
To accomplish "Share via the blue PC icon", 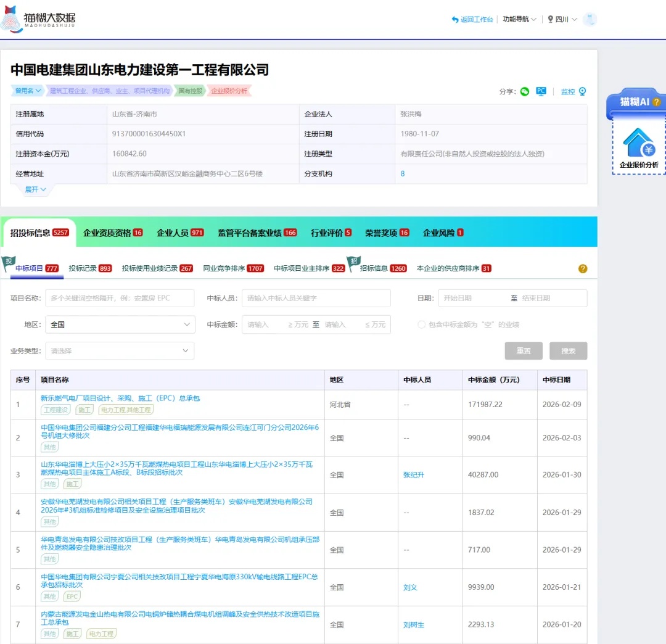I will [541, 91].
